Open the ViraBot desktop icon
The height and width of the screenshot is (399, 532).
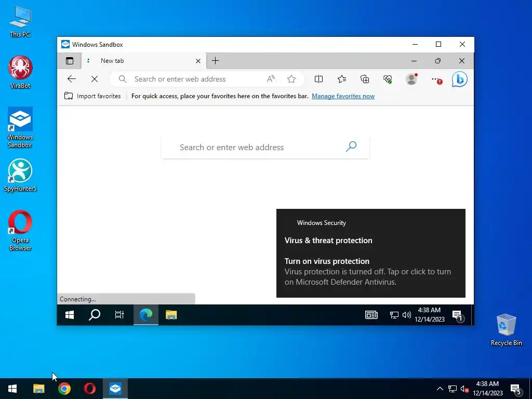20,72
